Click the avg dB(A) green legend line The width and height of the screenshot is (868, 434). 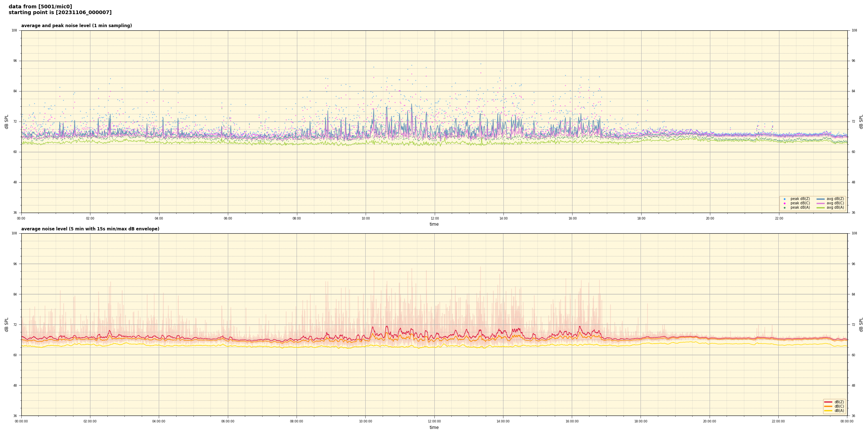(x=820, y=208)
